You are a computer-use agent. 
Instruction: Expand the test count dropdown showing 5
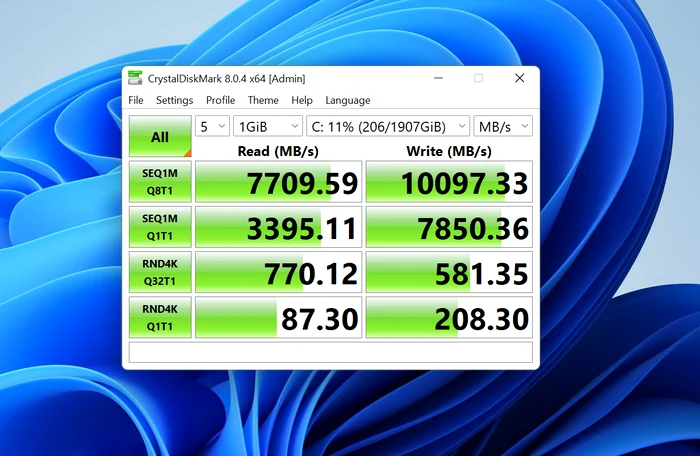(x=212, y=126)
